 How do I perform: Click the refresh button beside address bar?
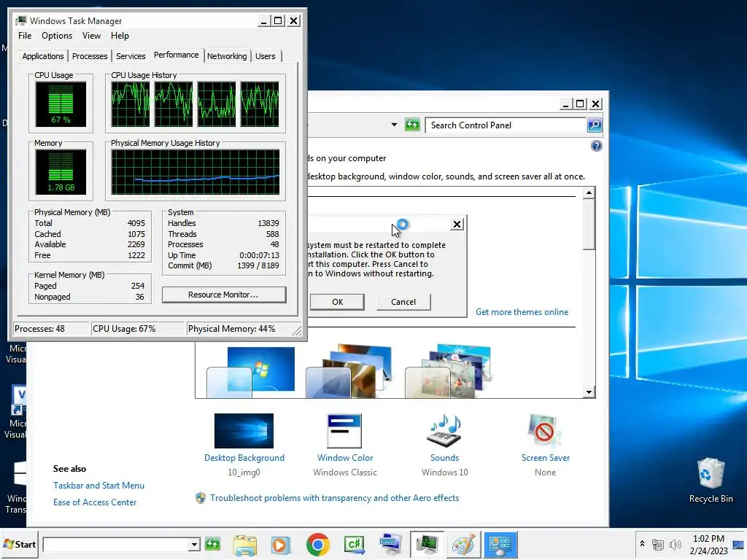[x=412, y=125]
